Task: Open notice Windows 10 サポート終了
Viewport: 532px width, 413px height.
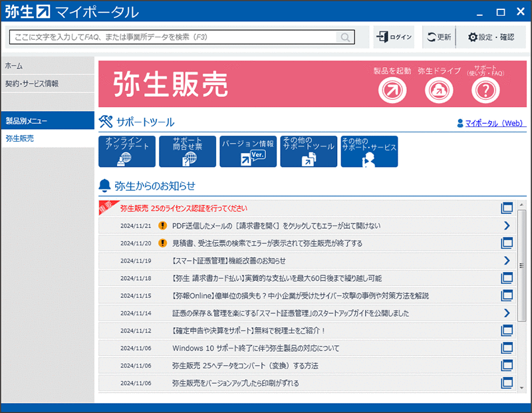Action: (307, 348)
